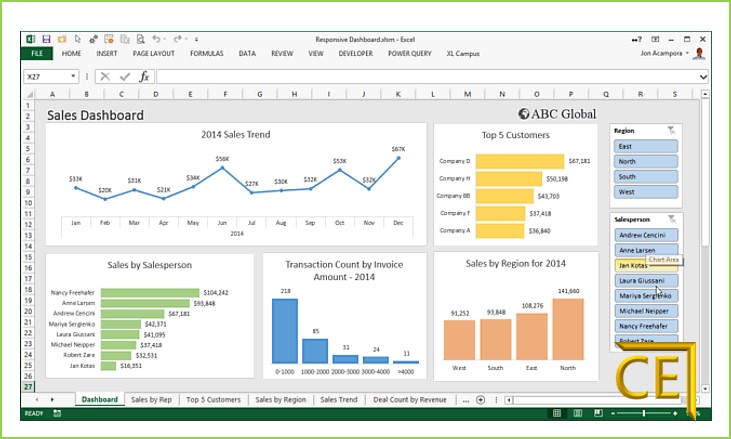731x439 pixels.
Task: Select the Deal Count by Revenue sheet tab
Action: pos(409,399)
